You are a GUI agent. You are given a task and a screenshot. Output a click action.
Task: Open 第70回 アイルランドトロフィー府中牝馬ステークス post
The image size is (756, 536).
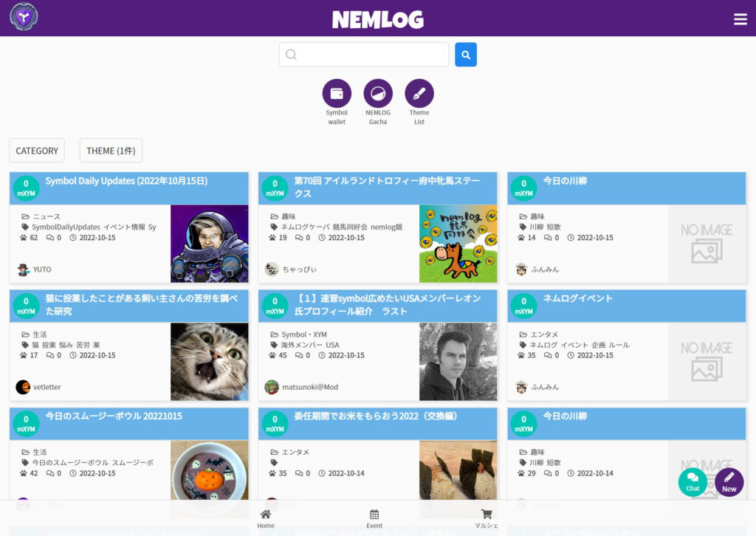(387, 187)
